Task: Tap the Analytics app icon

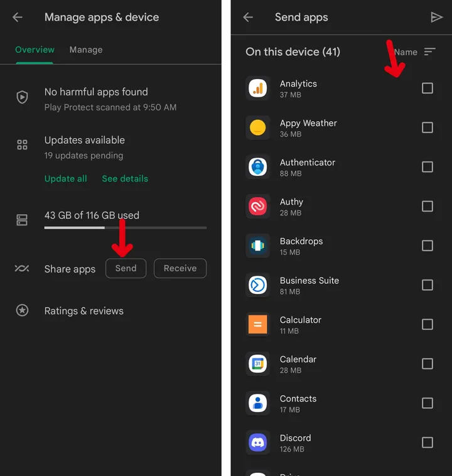Action: (x=258, y=89)
